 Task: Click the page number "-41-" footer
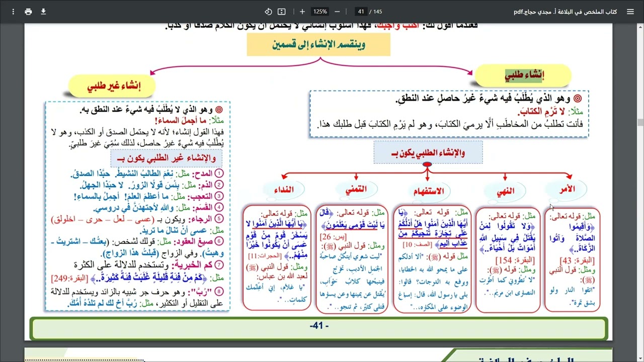[x=318, y=326]
